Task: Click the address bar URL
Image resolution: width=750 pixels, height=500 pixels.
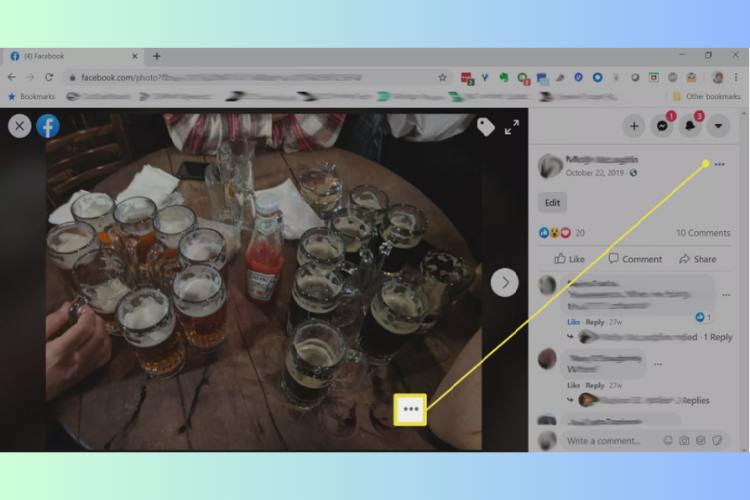Action: coord(222,78)
